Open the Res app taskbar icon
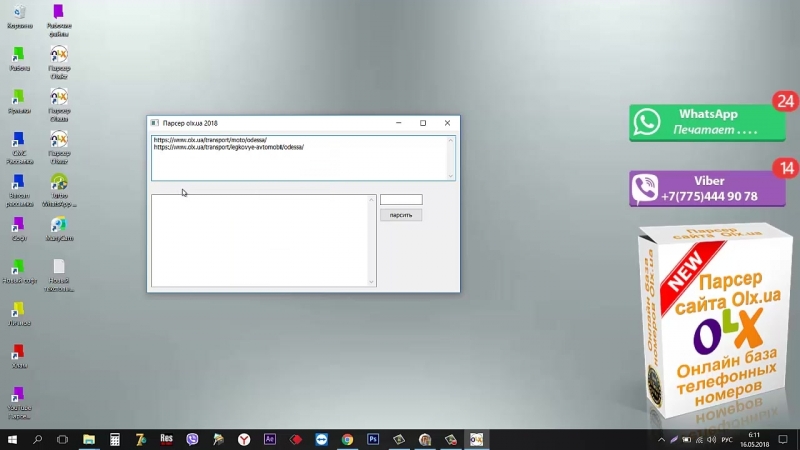The height and width of the screenshot is (450, 800). click(x=166, y=439)
